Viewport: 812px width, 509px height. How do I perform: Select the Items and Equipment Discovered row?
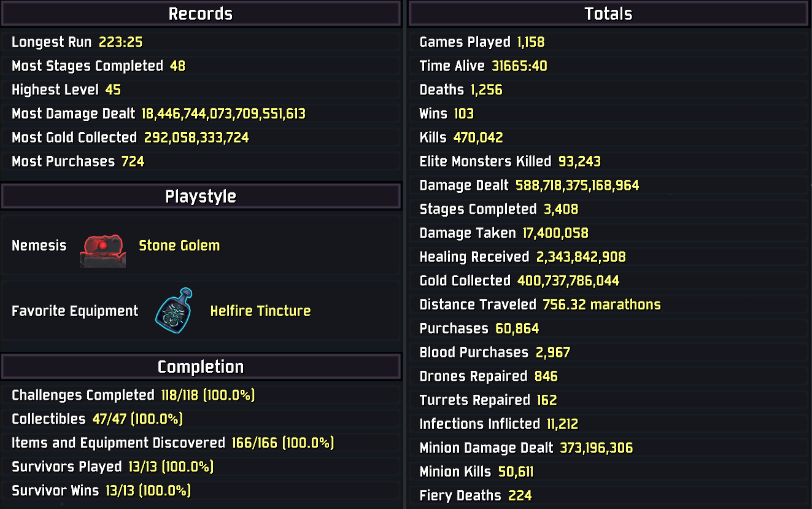click(201, 443)
